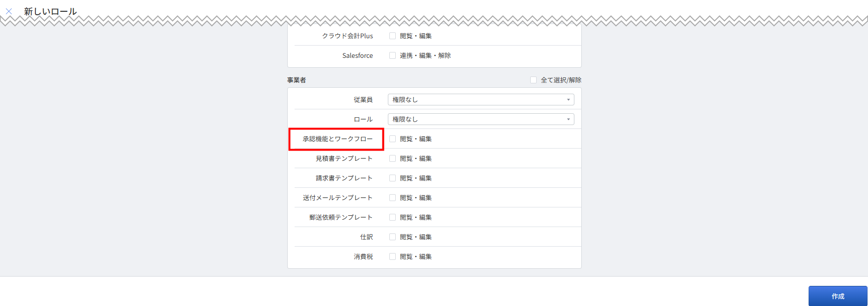Open the ロール permission dropdown

480,119
